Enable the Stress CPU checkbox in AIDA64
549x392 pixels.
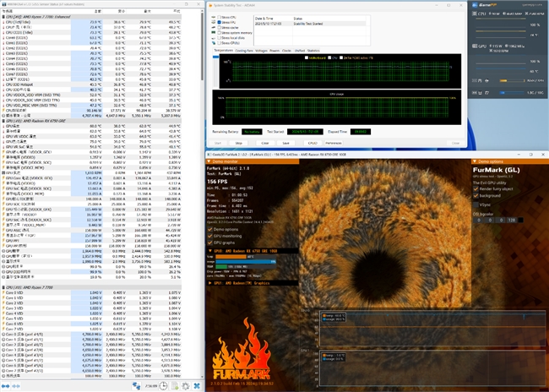coord(220,17)
